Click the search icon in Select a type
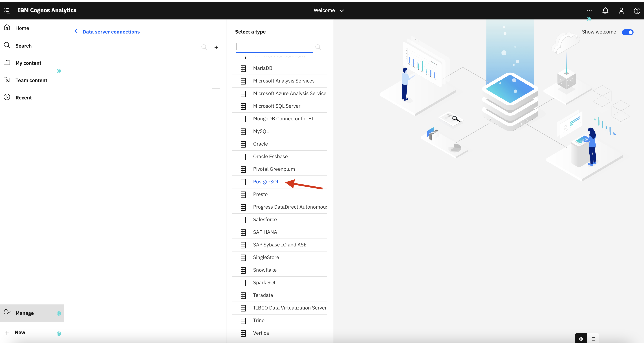Screen dimensions: 644x343 click(318, 47)
